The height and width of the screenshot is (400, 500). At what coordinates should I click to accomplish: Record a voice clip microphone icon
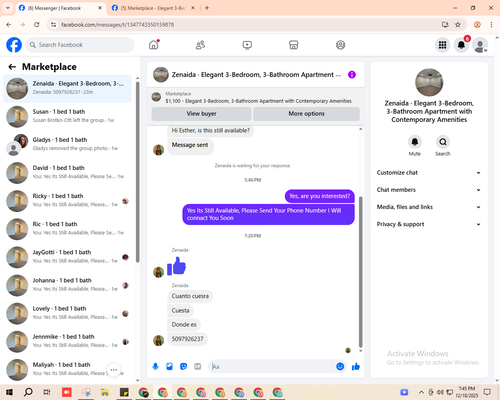click(155, 367)
